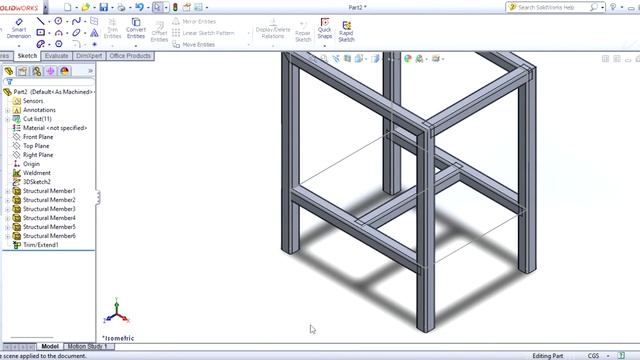Select the Corner Rectangle tool
Screen dimensions: 640x360
coord(40,32)
